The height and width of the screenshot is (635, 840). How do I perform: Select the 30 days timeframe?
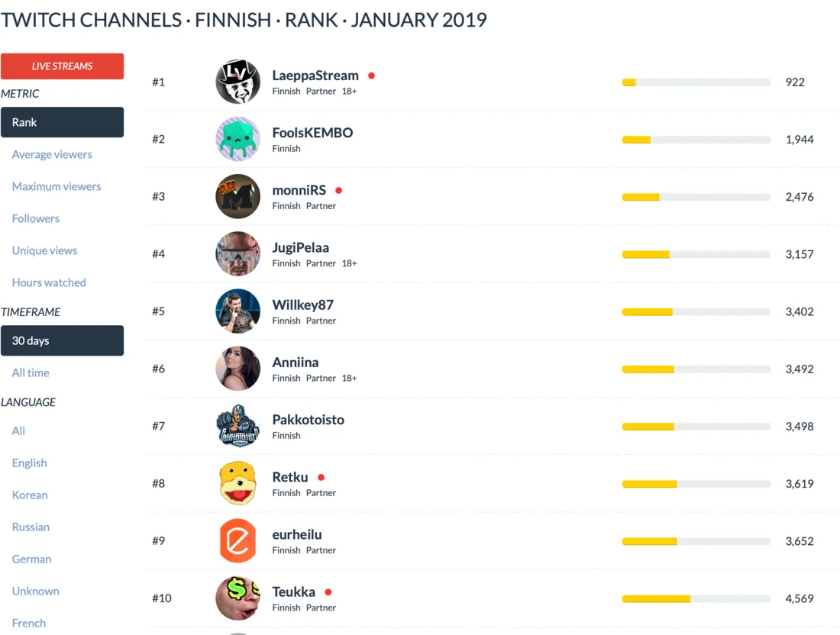click(x=62, y=340)
